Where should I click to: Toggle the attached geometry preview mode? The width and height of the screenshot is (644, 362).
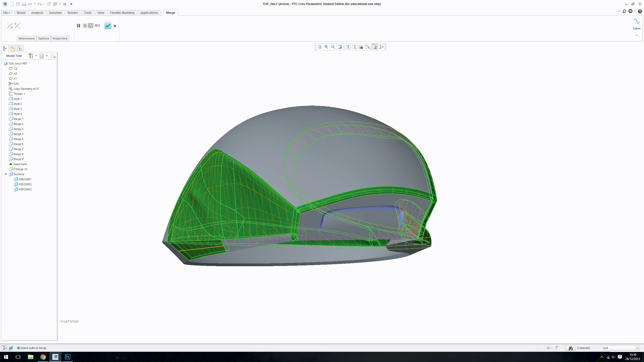coord(91,26)
